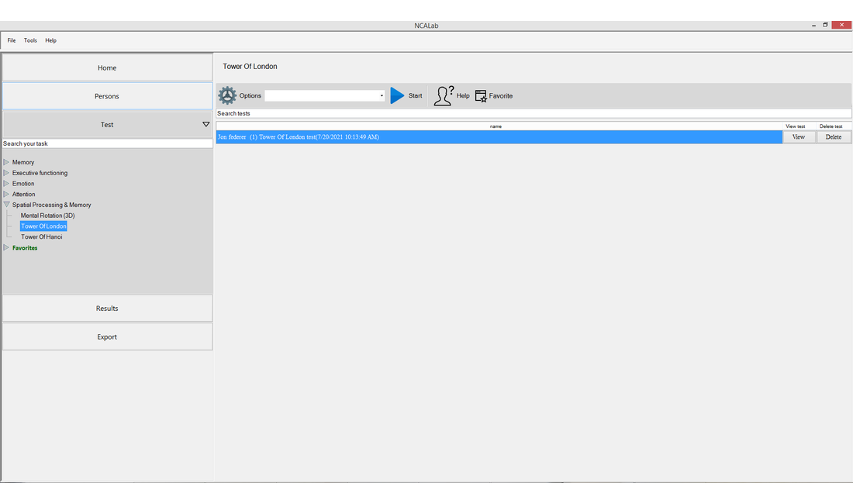Viewport: 853px width, 504px height.
Task: Click the Search tests input field
Action: (x=534, y=113)
